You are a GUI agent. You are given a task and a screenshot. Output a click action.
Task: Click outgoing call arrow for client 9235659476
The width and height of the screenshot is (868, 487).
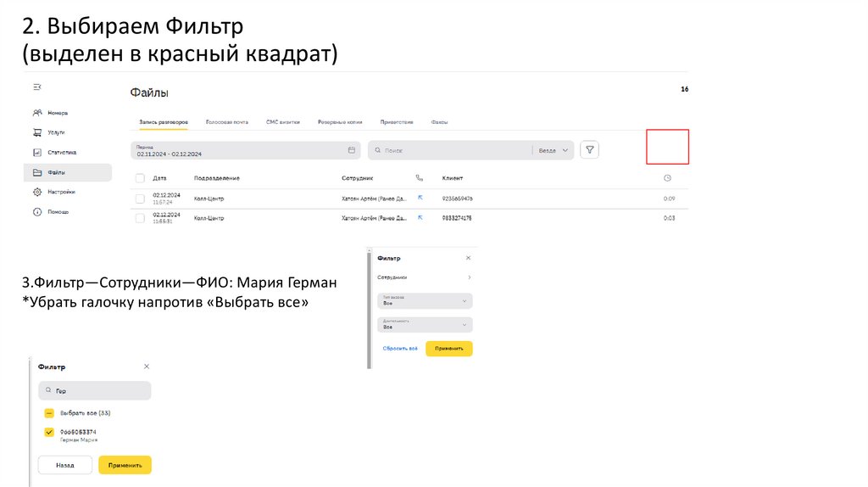[420, 198]
